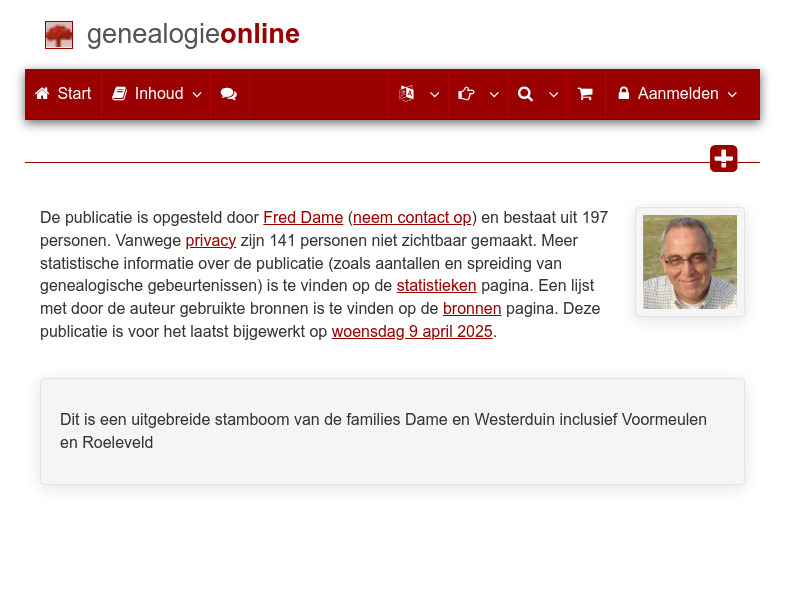
Task: Click the home icon beside Start
Action: (x=41, y=93)
